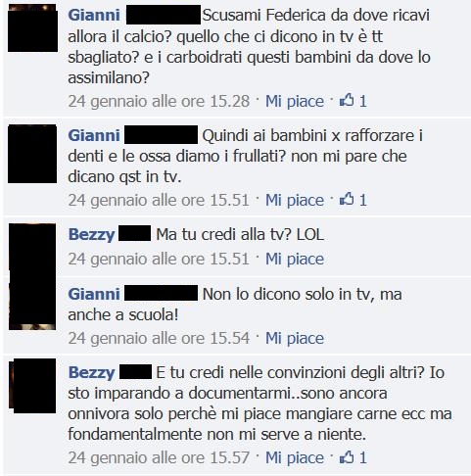Like Gianni's frullati comment via Mi piace

295,200
